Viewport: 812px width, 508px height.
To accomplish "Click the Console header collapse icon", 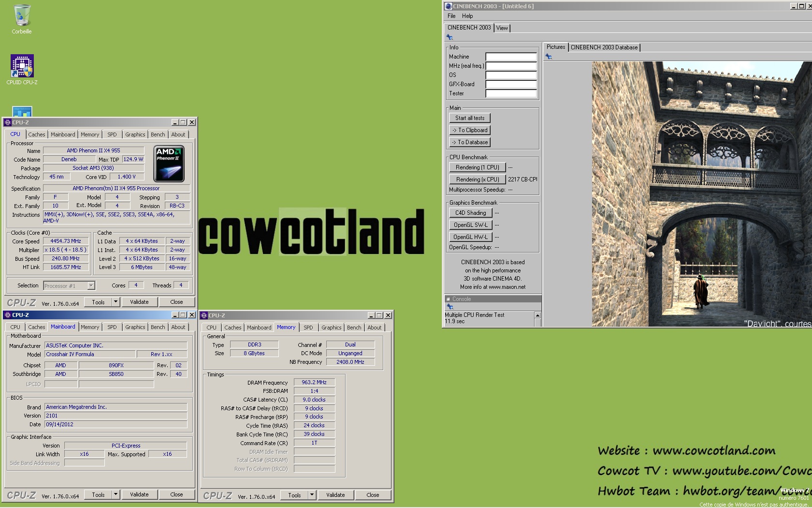I will click(448, 299).
